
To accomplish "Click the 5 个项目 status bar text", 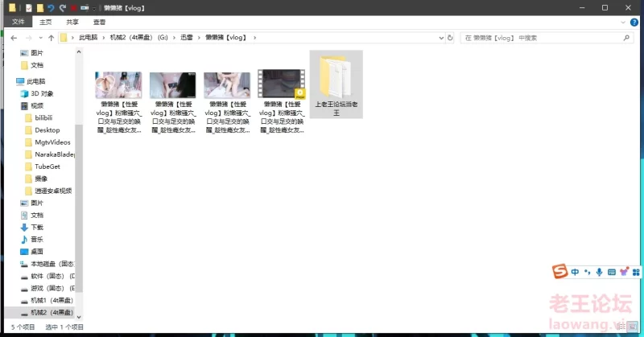I will pos(23,327).
